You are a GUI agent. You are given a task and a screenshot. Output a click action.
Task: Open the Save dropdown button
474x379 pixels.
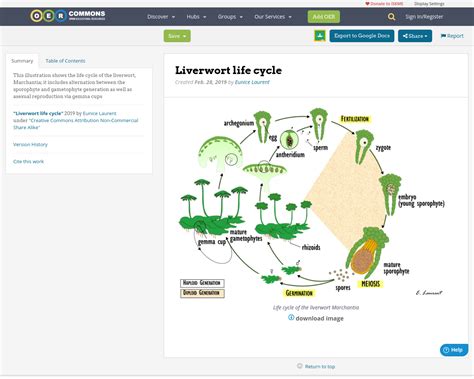(x=177, y=36)
